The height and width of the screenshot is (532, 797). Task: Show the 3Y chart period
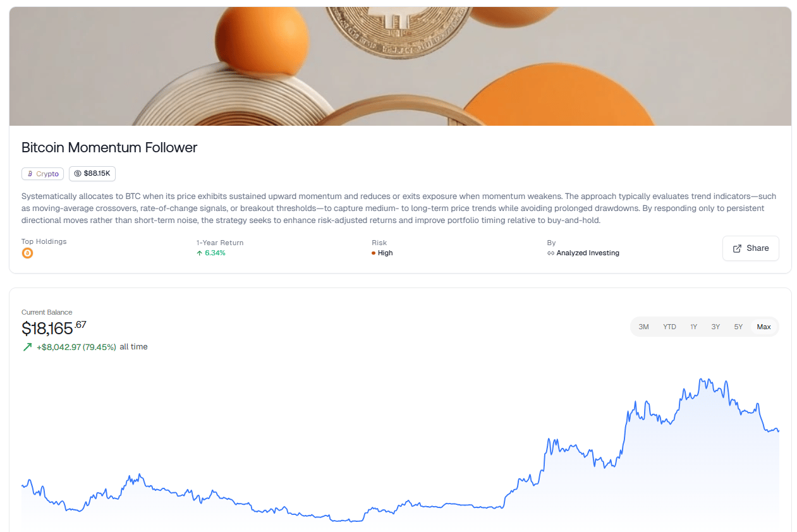[715, 327]
